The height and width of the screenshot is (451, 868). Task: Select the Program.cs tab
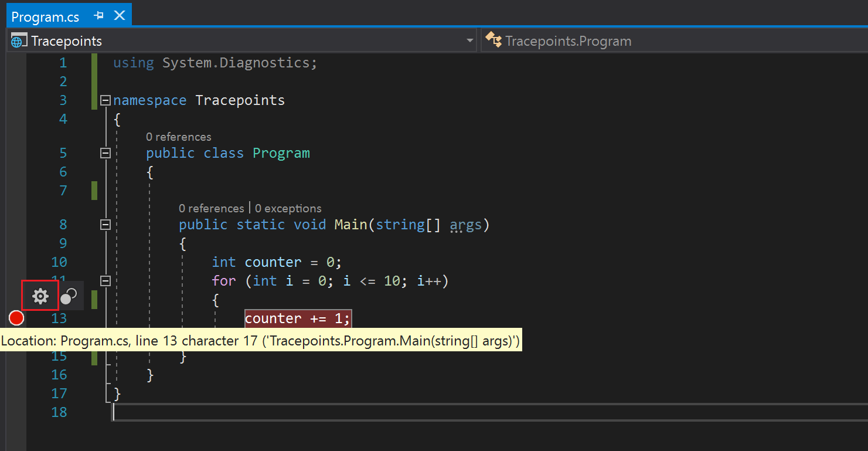pyautogui.click(x=46, y=16)
